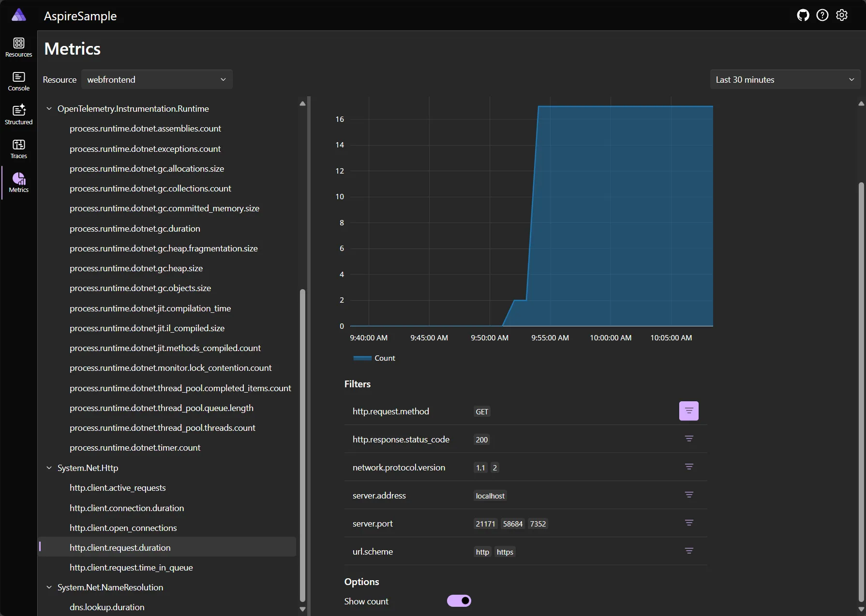Click the filter icon for server.address
866x616 pixels.
[x=689, y=495]
